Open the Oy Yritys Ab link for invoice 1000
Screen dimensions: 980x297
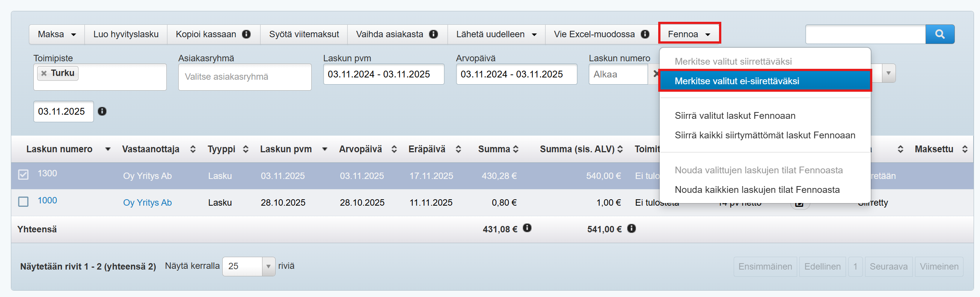point(147,203)
